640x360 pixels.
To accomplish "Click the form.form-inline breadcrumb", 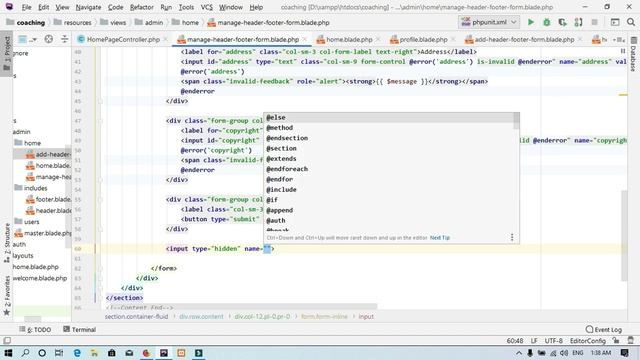I will (x=324, y=317).
